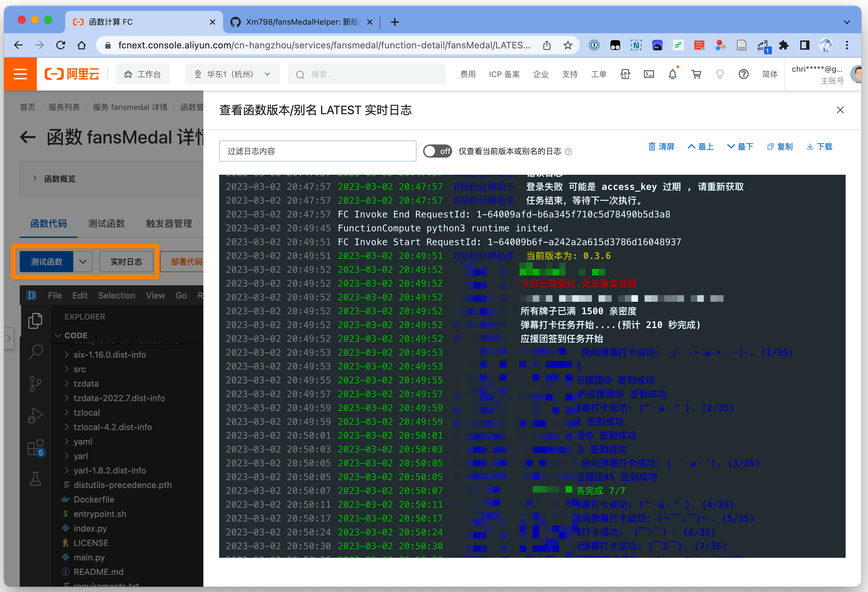Open main.py in the file explorer
The image size is (868, 592).
(89, 557)
